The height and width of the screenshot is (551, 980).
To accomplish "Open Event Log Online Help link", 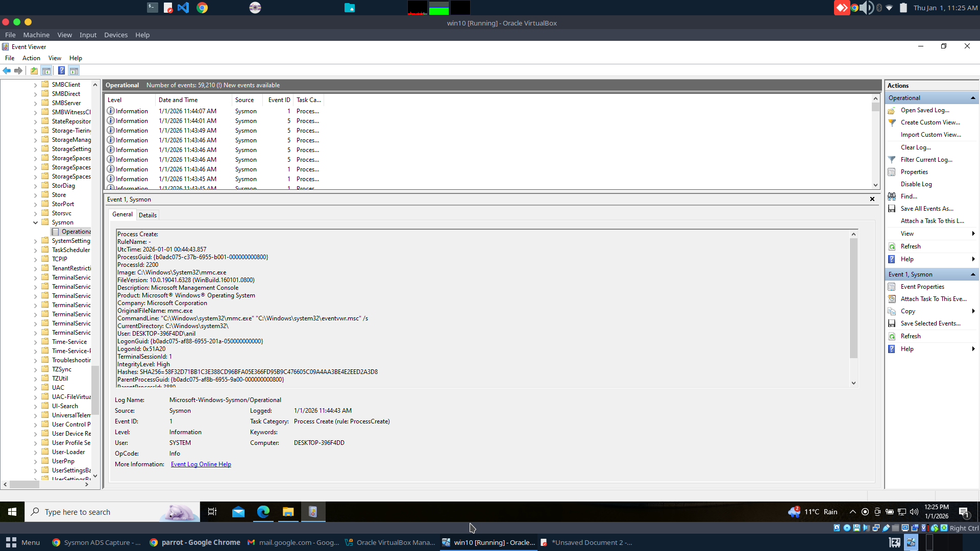I will coord(201,464).
